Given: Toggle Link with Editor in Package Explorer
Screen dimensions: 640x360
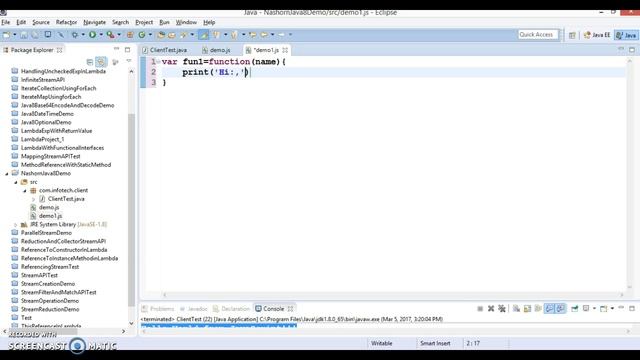Looking at the screenshot, I should coord(101,62).
